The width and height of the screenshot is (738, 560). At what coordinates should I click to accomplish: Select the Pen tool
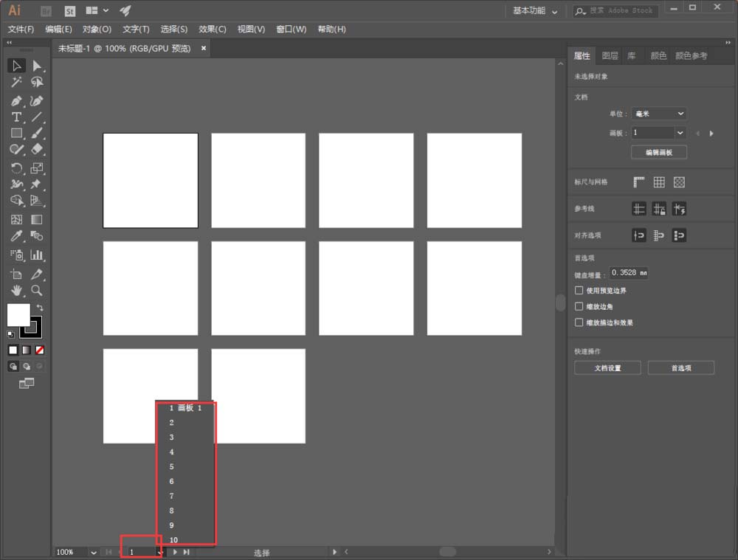click(x=16, y=100)
